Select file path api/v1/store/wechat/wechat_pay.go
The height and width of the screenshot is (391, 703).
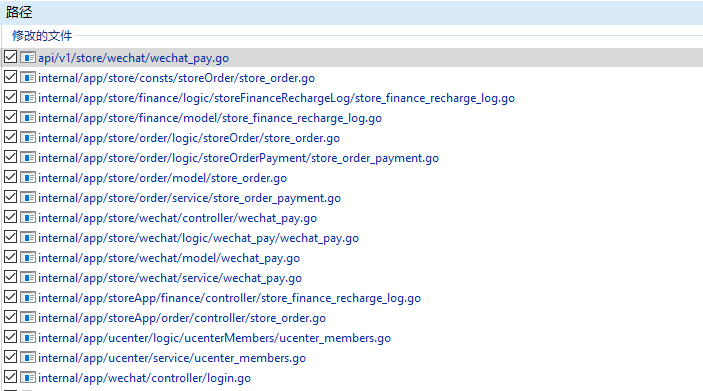coord(134,58)
